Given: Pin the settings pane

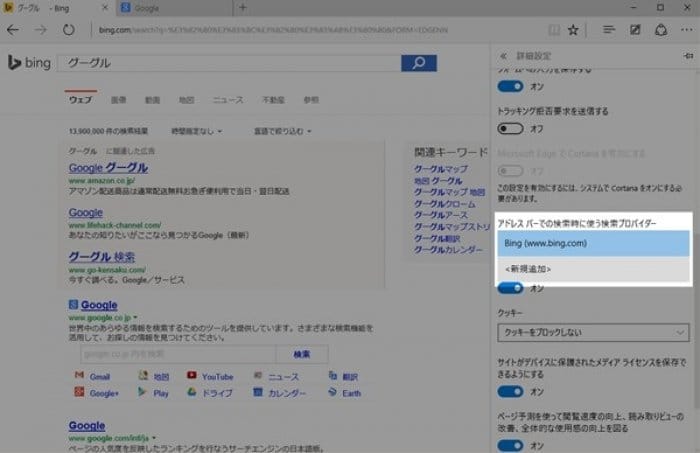Looking at the screenshot, I should 688,56.
